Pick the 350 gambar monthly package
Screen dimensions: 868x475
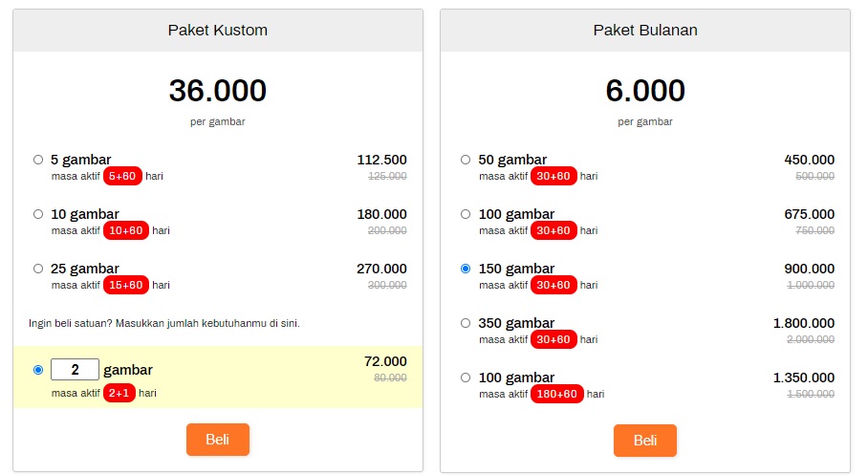[465, 323]
